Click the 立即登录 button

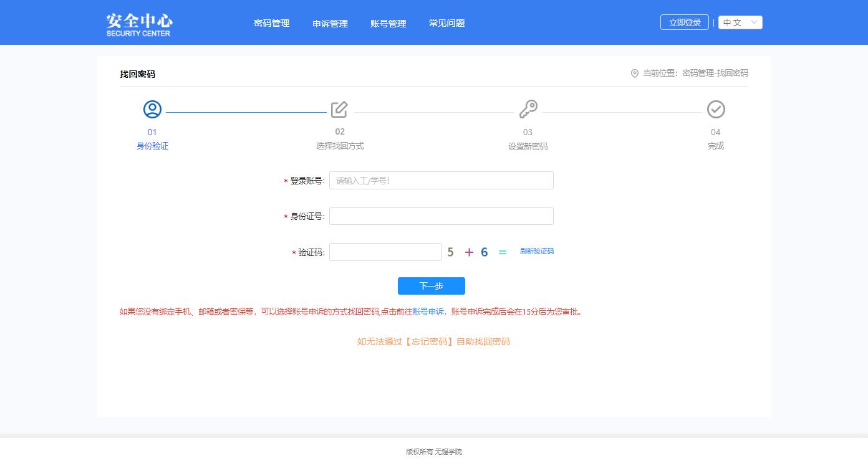[684, 22]
